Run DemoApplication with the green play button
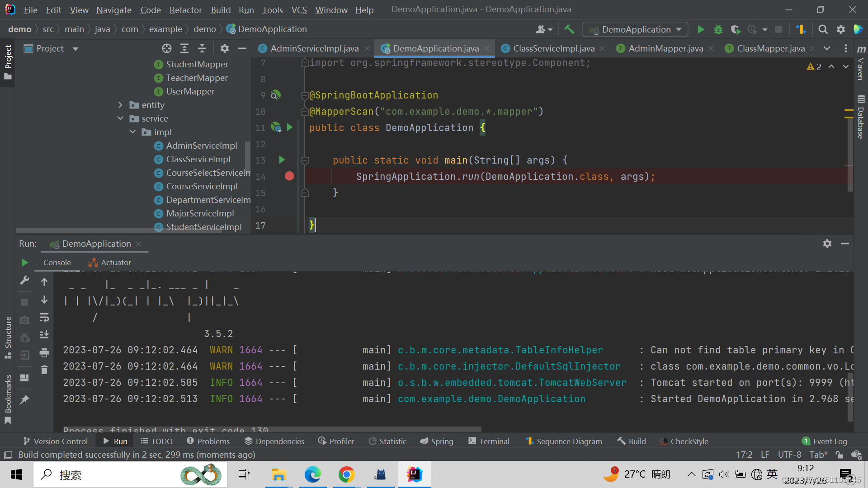Screen dimensions: 868x488 [x=701, y=29]
